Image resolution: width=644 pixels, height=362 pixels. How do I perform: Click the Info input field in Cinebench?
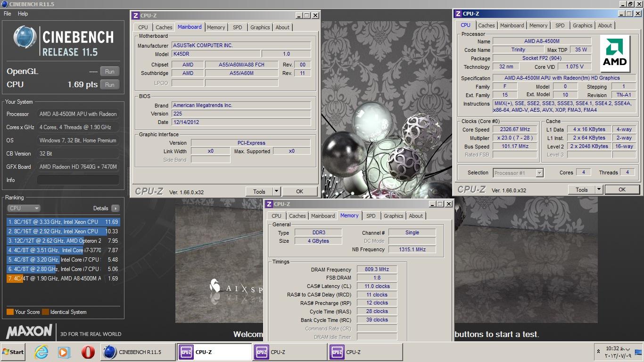pos(78,180)
